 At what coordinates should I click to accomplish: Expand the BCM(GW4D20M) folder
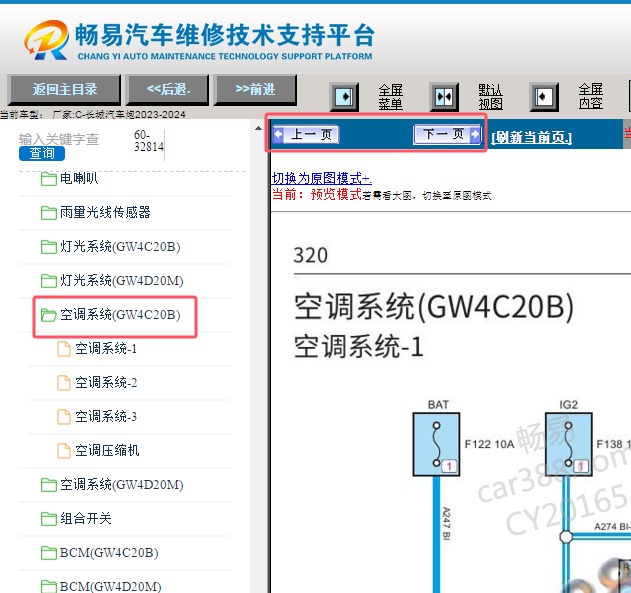click(101, 586)
